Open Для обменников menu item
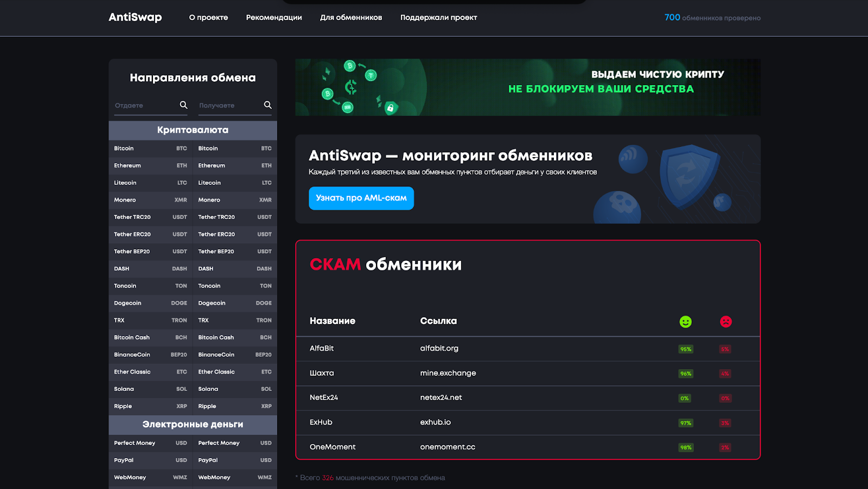 pyautogui.click(x=351, y=17)
